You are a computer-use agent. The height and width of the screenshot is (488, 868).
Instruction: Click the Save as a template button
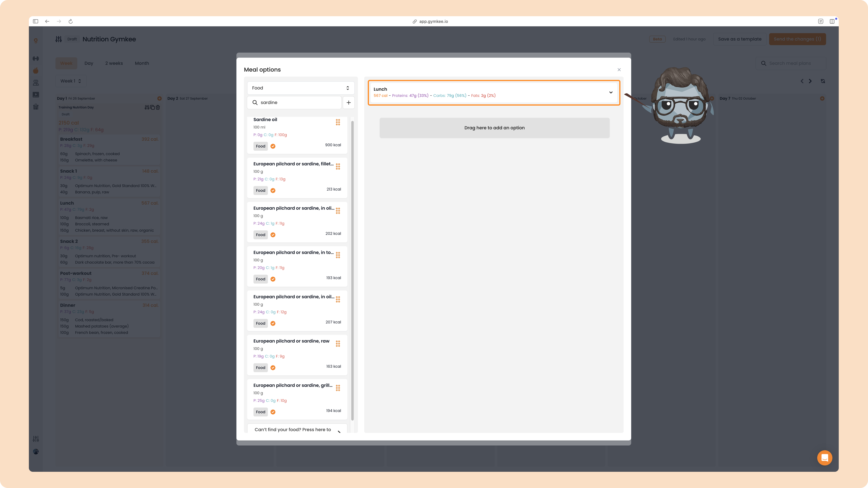tap(739, 39)
